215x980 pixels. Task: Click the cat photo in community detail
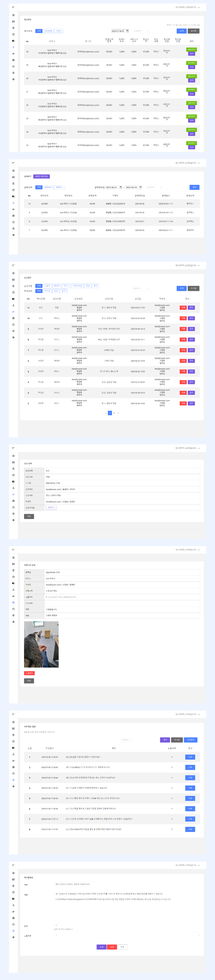41,644
